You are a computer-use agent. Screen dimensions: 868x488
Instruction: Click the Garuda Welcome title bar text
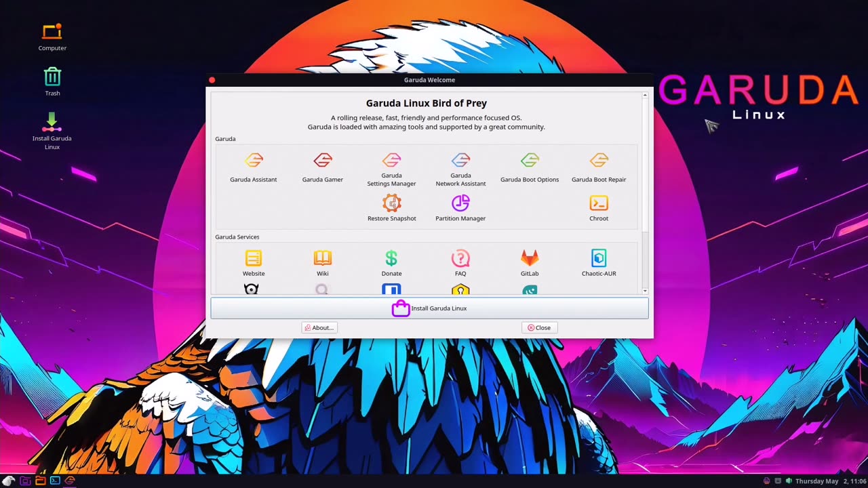tap(429, 80)
